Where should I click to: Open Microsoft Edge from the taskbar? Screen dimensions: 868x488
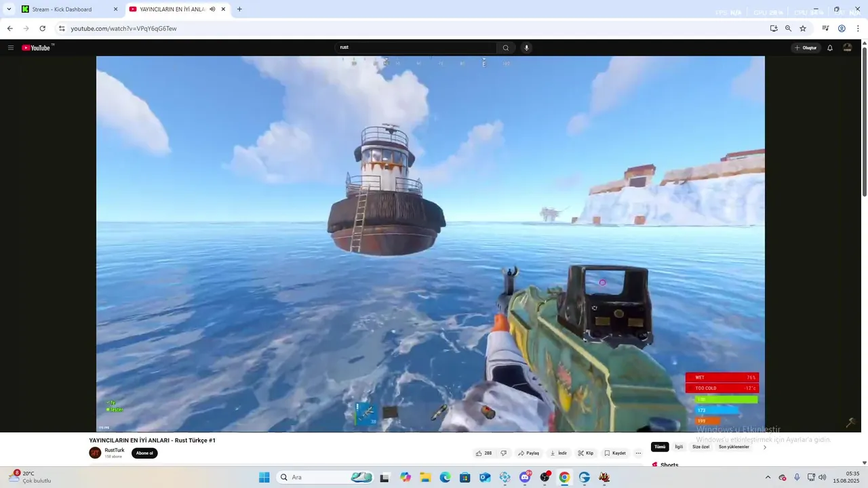click(x=445, y=477)
